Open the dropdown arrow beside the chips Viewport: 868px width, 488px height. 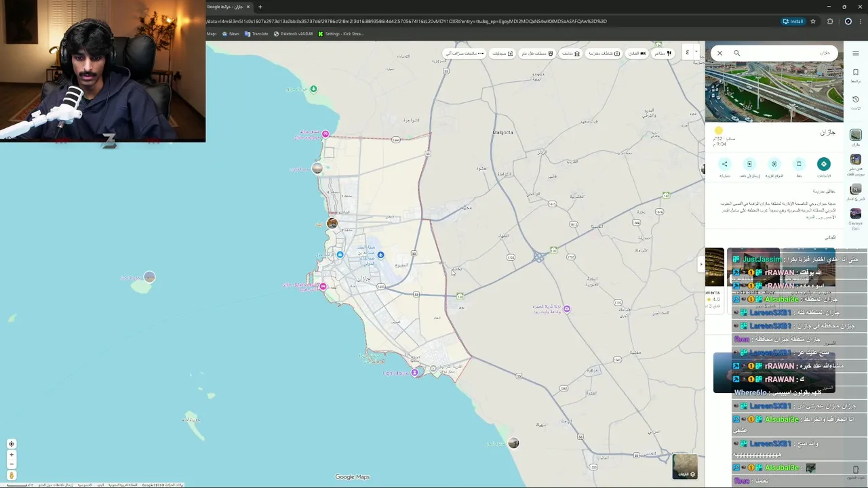[x=696, y=52]
